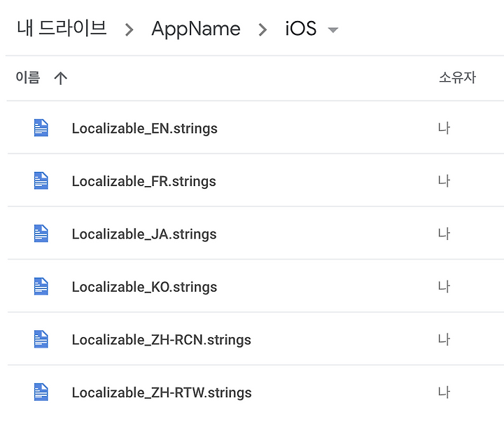The image size is (504, 447).
Task: Select the Localizable_KO.strings file name
Action: click(x=144, y=287)
